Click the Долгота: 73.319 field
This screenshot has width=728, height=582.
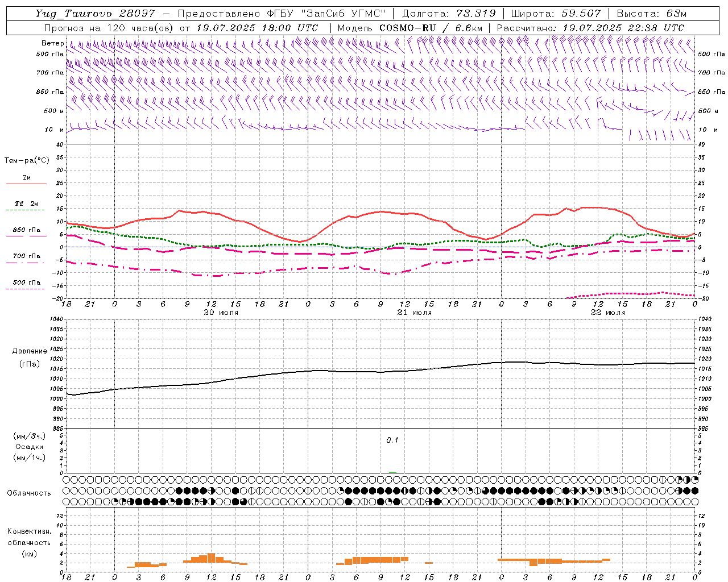pyautogui.click(x=449, y=14)
